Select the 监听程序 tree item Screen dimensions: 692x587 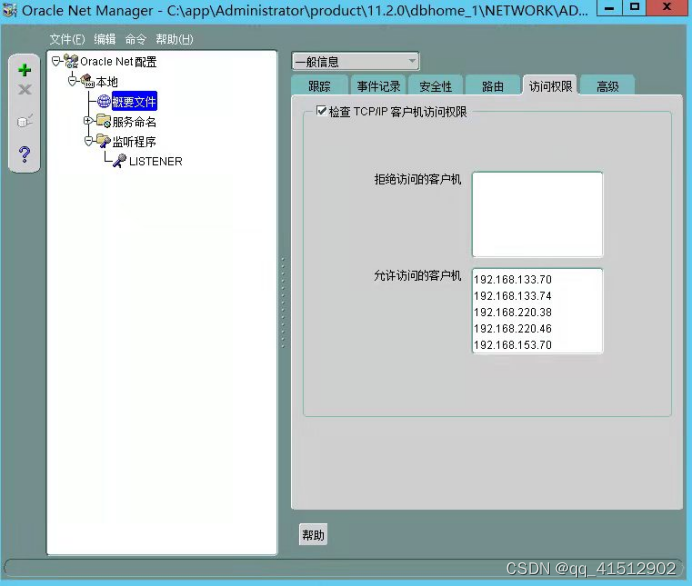(x=134, y=141)
